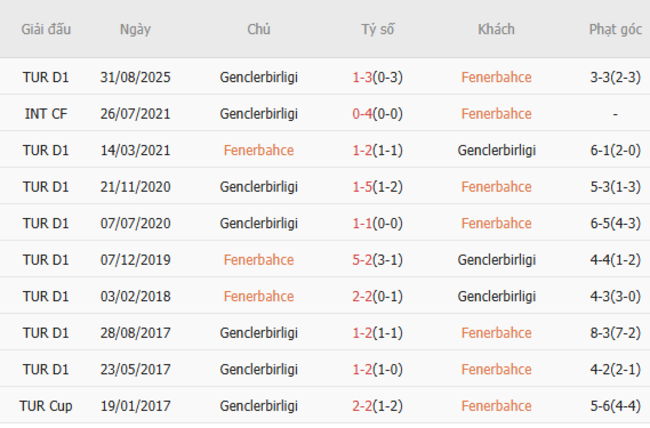
Task: Click the Phạt góc column header
Action: (x=615, y=29)
